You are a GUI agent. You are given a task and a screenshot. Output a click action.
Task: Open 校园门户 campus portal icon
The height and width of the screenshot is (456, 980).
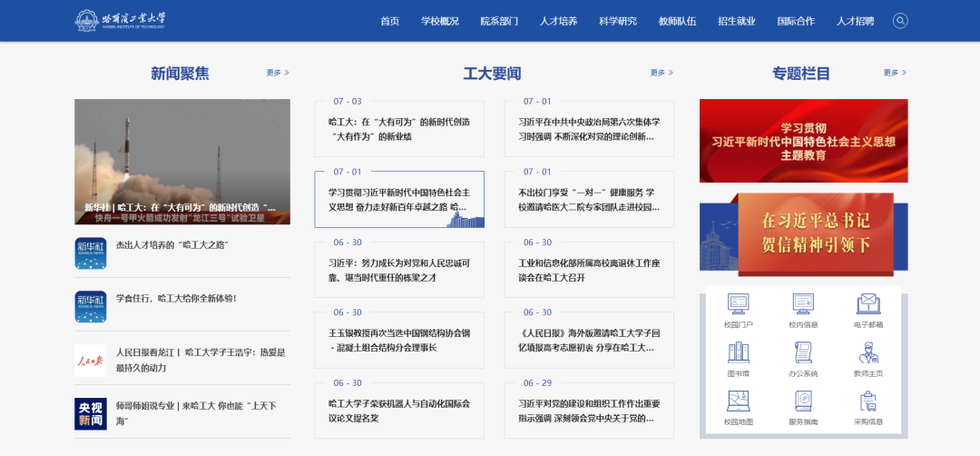(x=738, y=304)
